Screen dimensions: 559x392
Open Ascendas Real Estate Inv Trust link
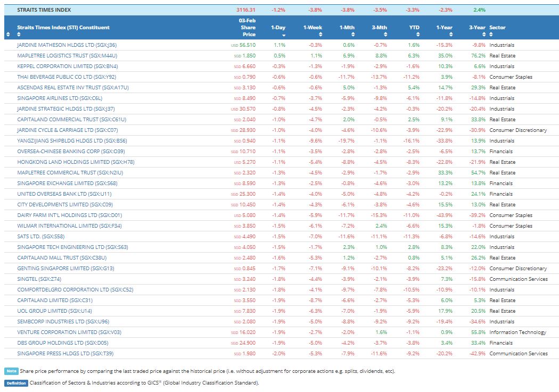[73, 88]
